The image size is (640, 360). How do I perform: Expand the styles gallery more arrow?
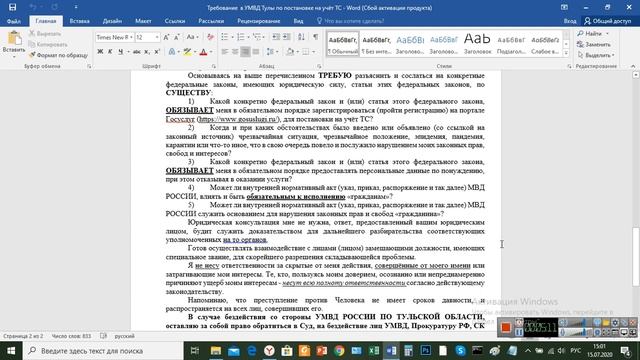click(x=566, y=53)
